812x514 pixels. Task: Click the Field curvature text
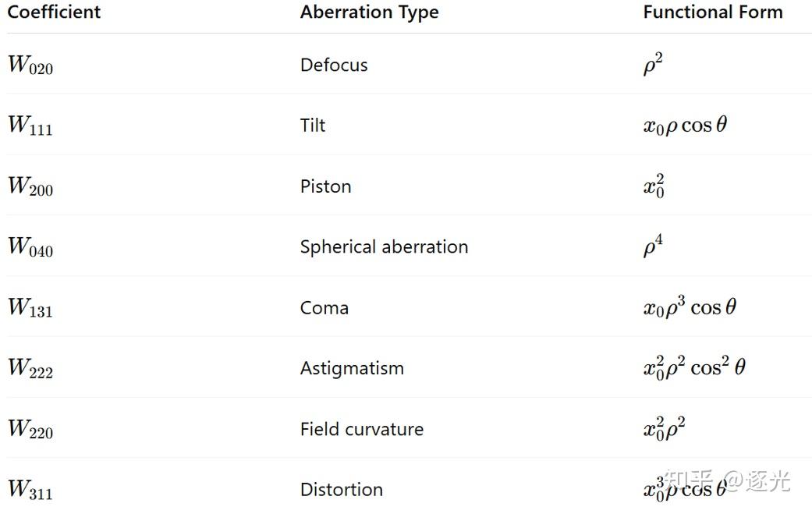361,429
